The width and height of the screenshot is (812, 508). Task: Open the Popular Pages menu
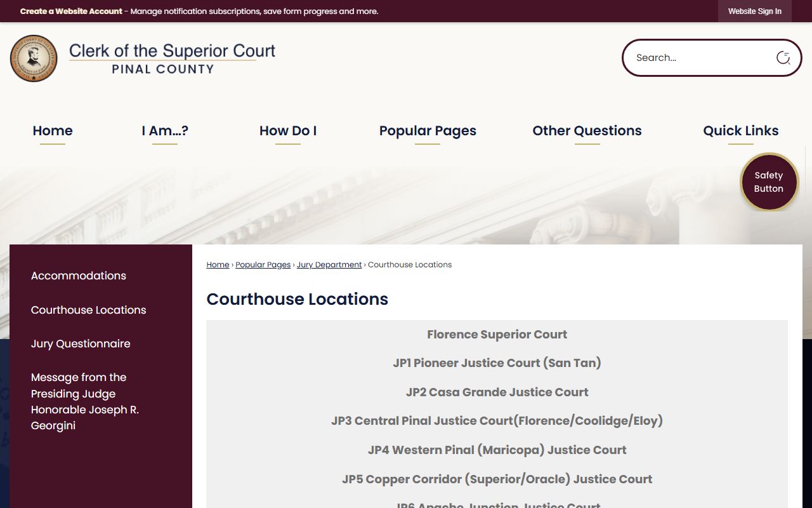[428, 131]
